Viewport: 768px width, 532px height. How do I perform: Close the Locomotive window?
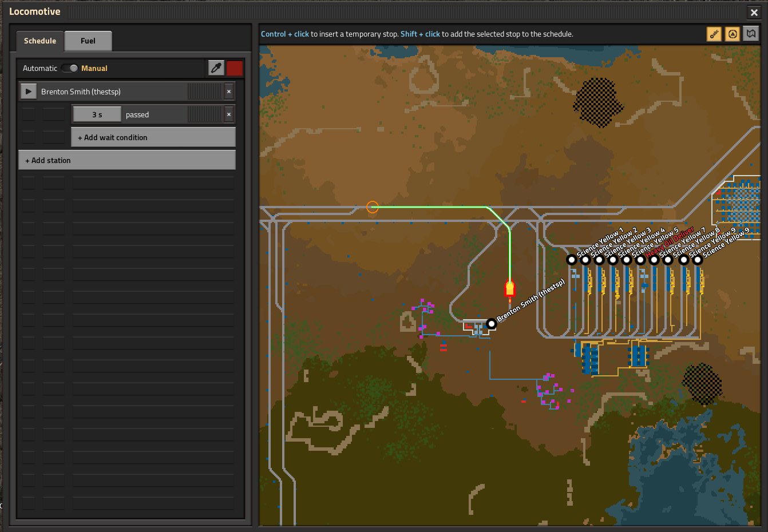click(x=754, y=12)
